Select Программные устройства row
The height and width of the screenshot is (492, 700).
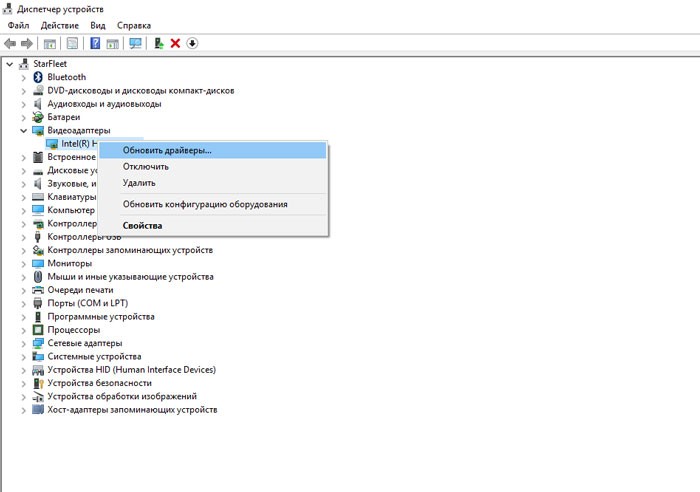(x=101, y=317)
